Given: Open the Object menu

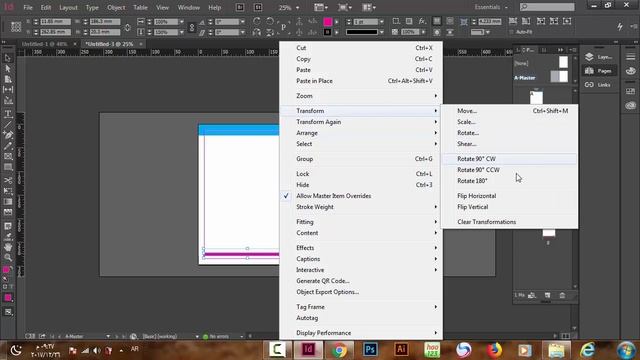Looking at the screenshot, I should click(116, 7).
